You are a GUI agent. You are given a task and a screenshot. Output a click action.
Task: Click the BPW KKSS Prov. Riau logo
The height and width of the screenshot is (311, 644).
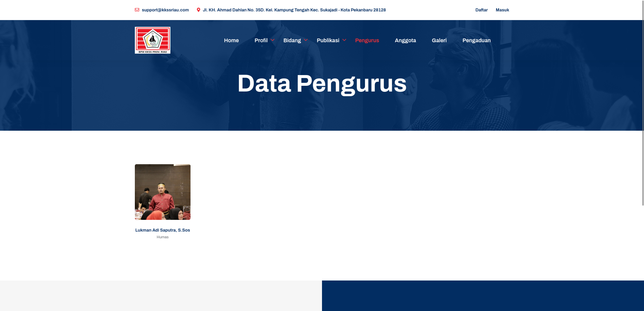tap(153, 40)
